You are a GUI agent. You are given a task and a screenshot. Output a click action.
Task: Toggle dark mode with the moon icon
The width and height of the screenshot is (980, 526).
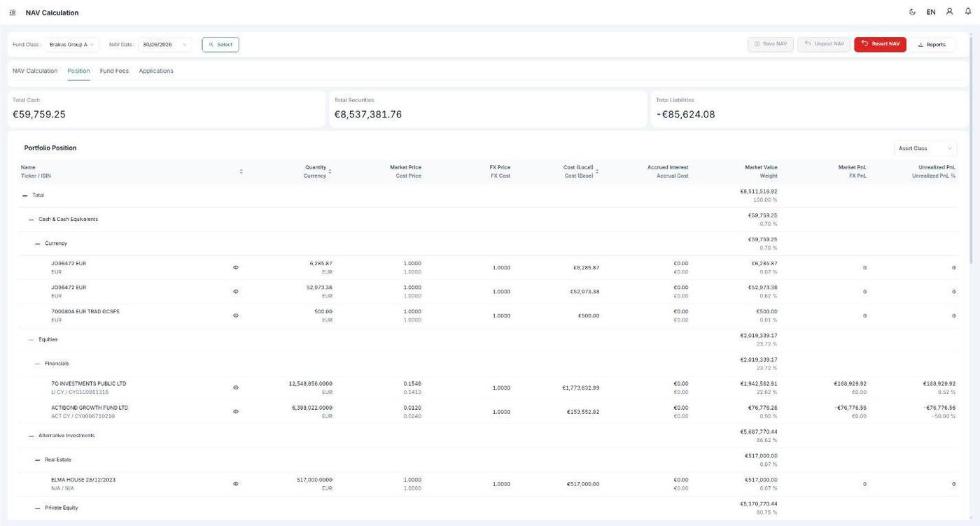click(x=912, y=12)
